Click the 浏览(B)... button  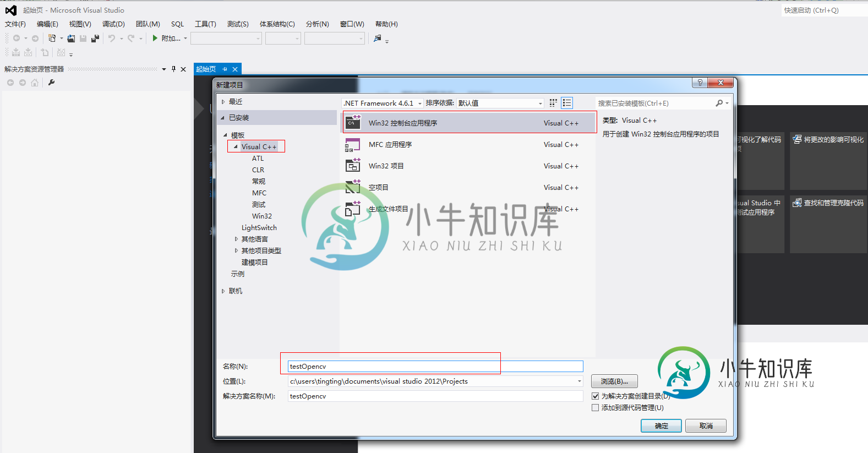coord(614,381)
